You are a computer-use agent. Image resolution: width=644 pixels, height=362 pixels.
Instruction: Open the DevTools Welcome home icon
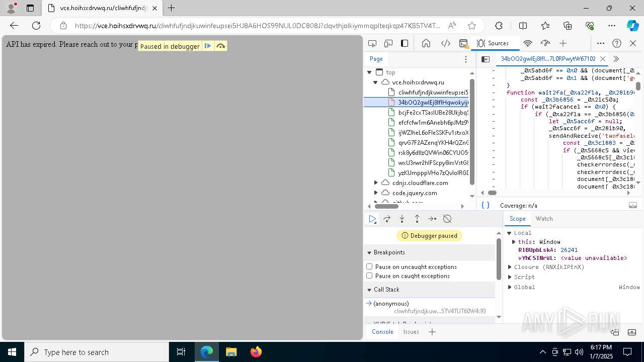[x=426, y=43]
